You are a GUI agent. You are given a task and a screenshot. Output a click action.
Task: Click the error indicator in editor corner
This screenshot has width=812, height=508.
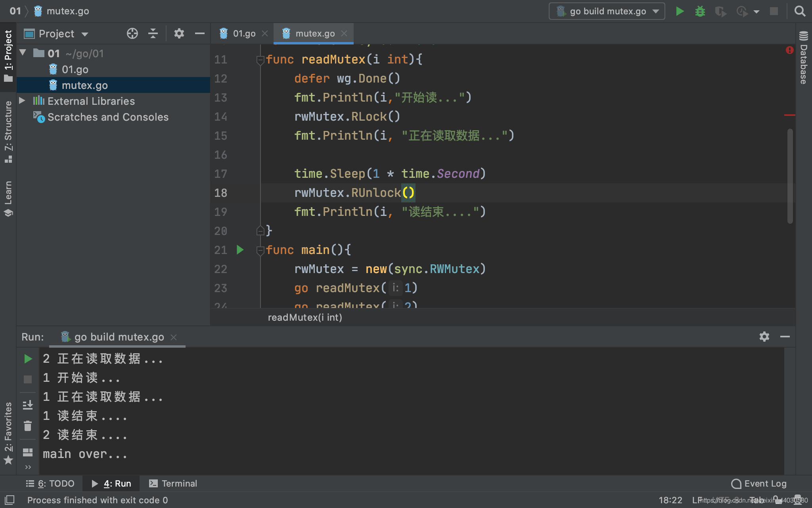(x=789, y=50)
